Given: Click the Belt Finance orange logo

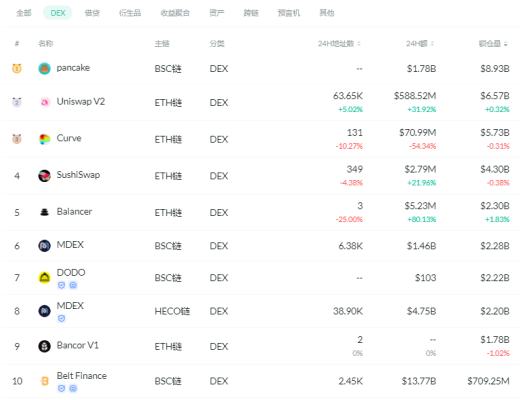Looking at the screenshot, I should [x=44, y=381].
